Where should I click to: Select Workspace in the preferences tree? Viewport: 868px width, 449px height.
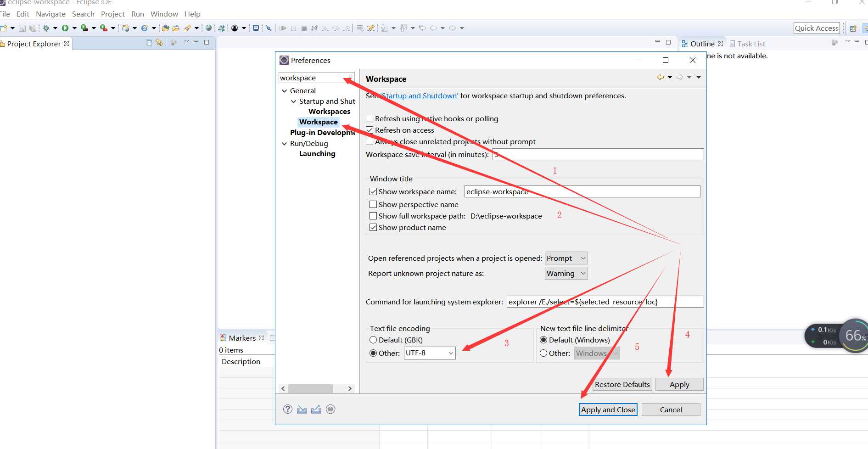319,122
